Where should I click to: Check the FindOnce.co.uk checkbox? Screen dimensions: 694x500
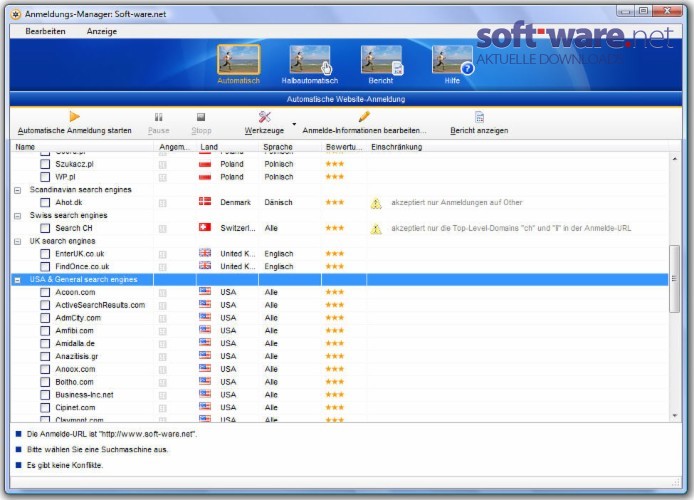[x=45, y=267]
